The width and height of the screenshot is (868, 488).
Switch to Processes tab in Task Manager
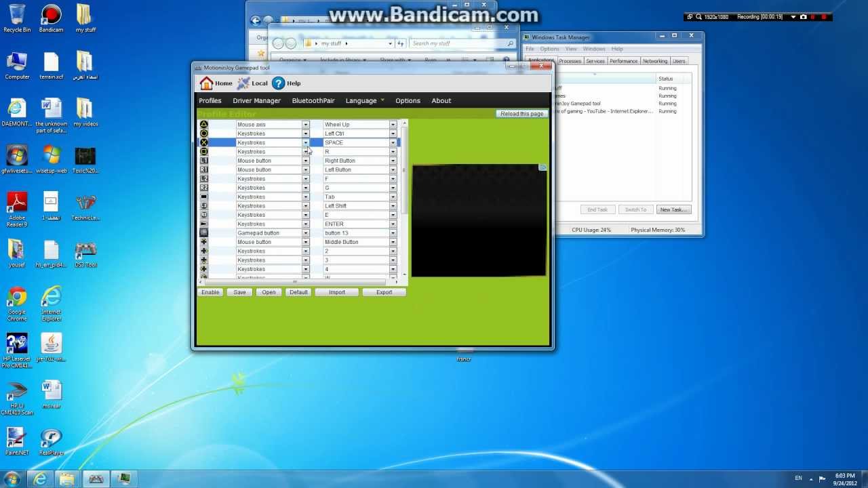click(570, 61)
